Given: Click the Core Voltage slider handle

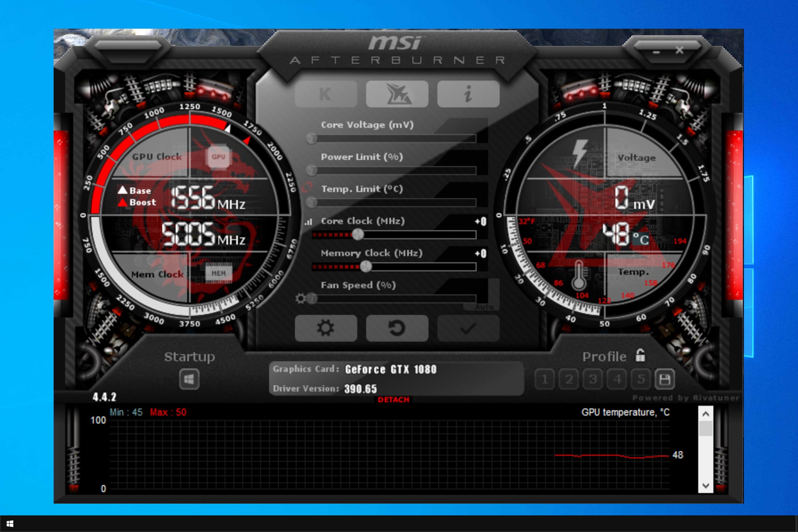Looking at the screenshot, I should point(312,138).
